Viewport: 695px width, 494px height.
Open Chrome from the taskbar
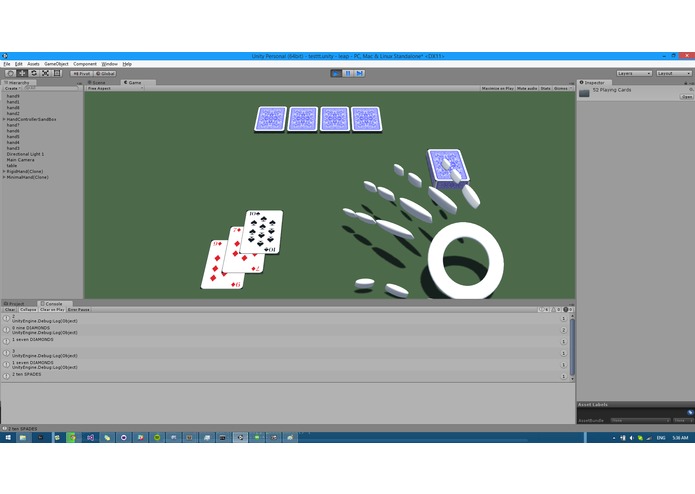pyautogui.click(x=72, y=437)
